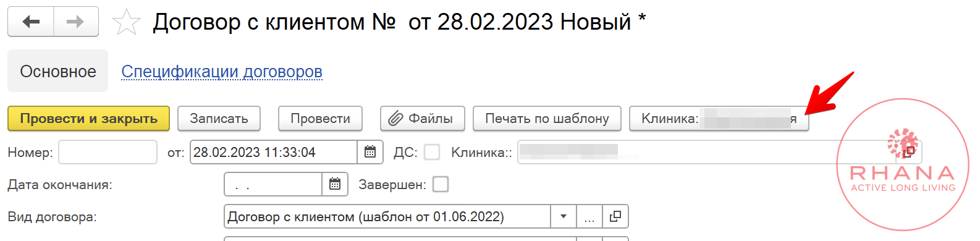Screen dimensions: 980x241
Task: Expand the Вид договора dropdown list
Action: 564,216
